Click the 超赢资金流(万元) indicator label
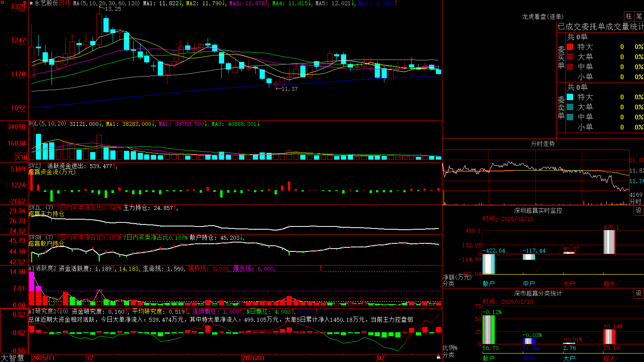 52,172
